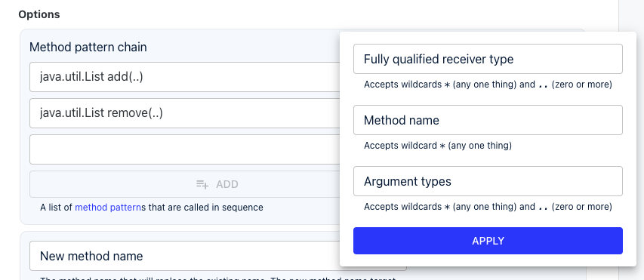Image resolution: width=644 pixels, height=280 pixels.
Task: Click the Method name field in popup
Action: (x=488, y=120)
